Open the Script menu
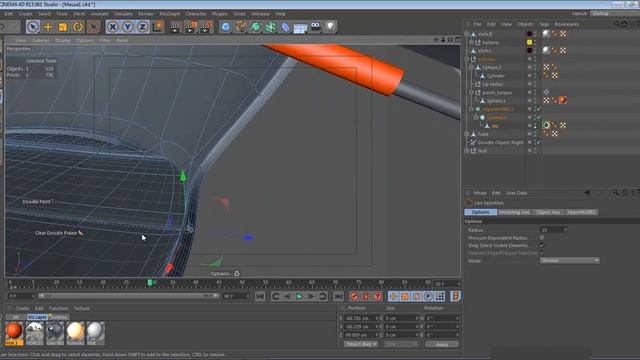Viewport: 640px width, 360px height. click(x=240, y=14)
